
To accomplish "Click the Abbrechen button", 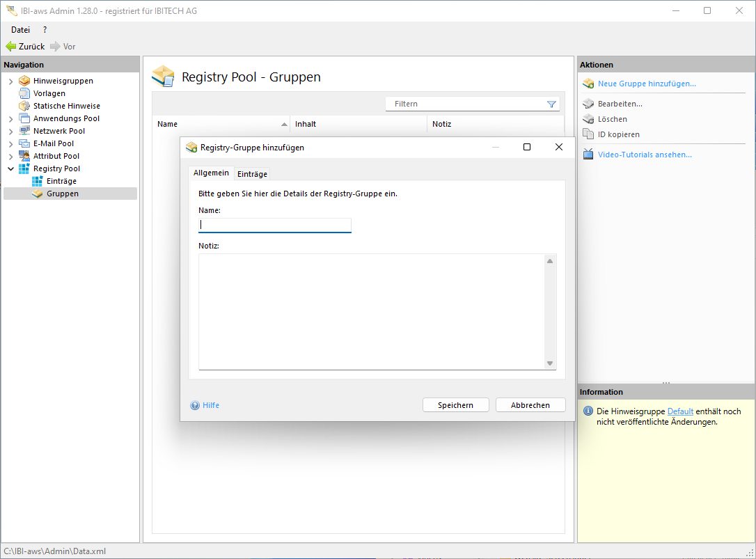I will click(530, 405).
